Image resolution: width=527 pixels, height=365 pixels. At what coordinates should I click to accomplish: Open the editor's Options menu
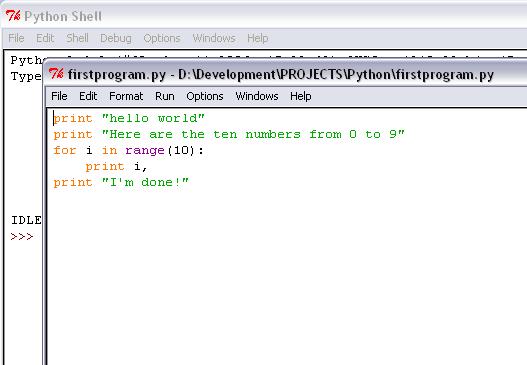tap(205, 96)
